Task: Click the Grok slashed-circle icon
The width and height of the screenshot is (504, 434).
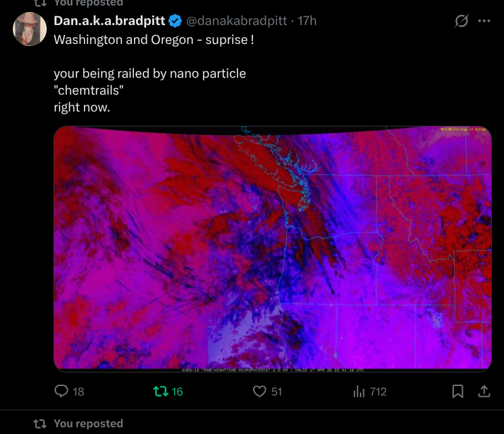Action: (461, 21)
